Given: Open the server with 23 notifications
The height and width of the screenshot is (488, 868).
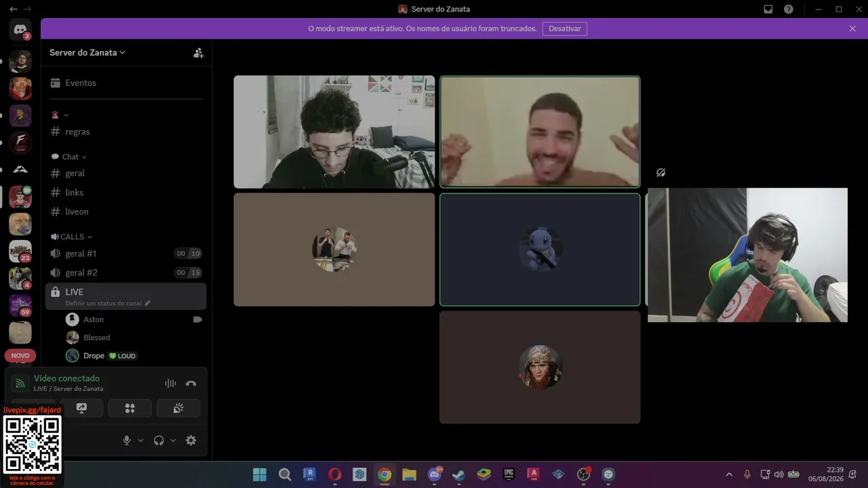Looking at the screenshot, I should (x=20, y=251).
